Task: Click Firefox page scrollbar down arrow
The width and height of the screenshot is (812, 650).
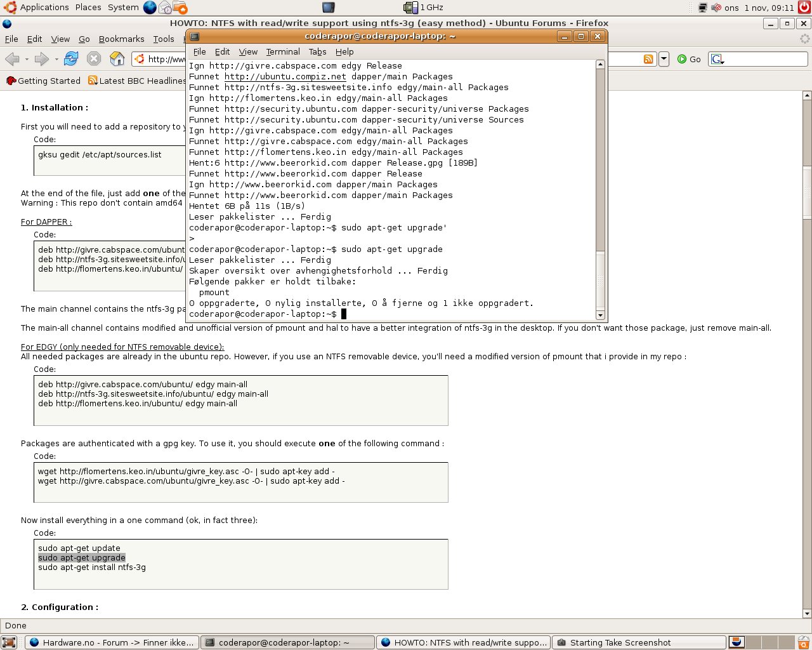Action: click(807, 614)
